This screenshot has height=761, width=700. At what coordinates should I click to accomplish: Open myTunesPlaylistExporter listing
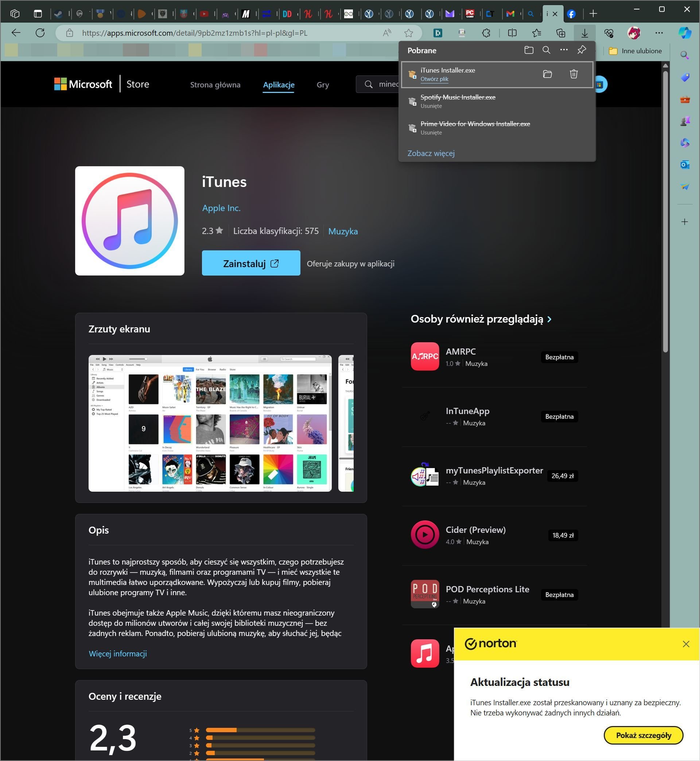pyautogui.click(x=494, y=476)
